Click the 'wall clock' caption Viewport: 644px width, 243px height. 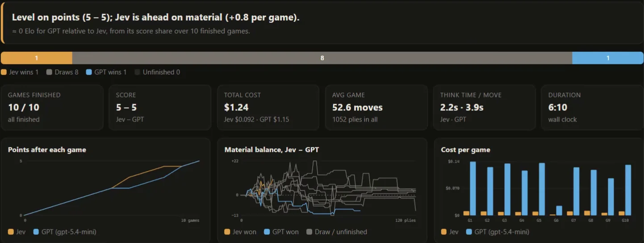(x=563, y=119)
